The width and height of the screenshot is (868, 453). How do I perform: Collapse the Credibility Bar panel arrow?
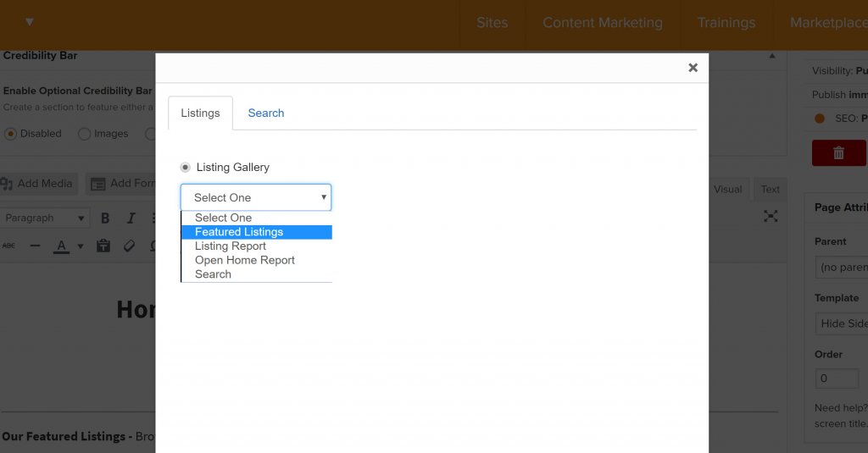pos(771,56)
